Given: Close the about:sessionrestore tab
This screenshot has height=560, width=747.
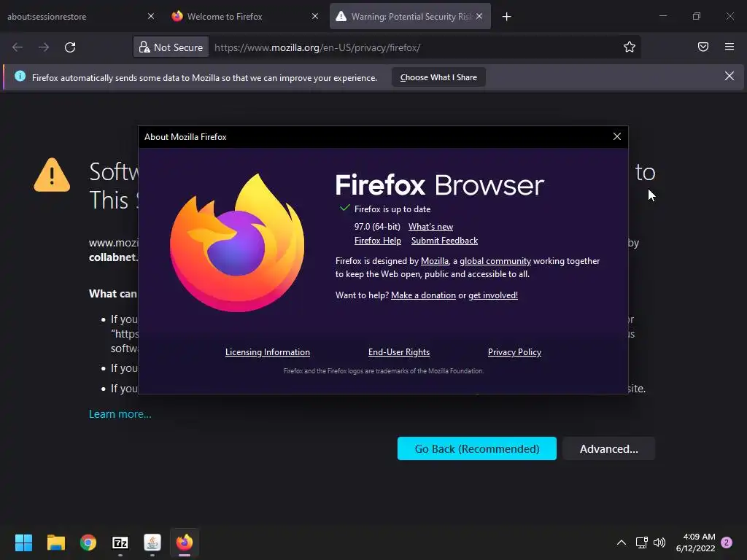Looking at the screenshot, I should (x=151, y=16).
